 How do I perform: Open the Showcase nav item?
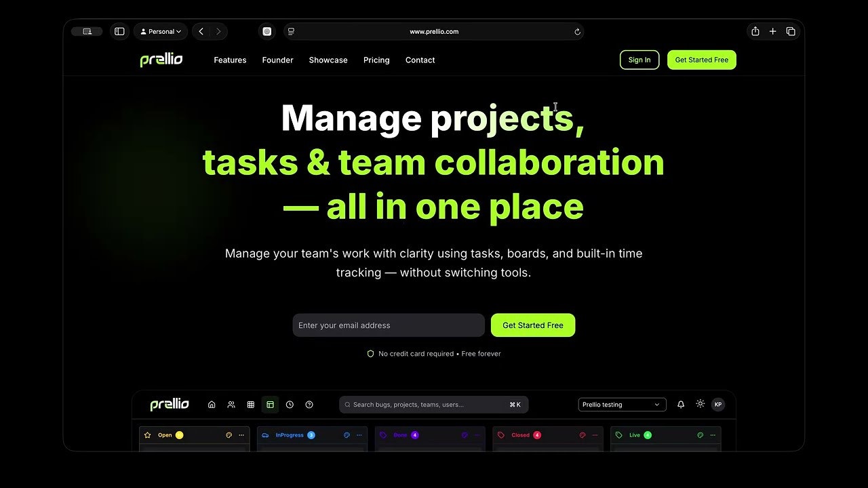(x=328, y=60)
